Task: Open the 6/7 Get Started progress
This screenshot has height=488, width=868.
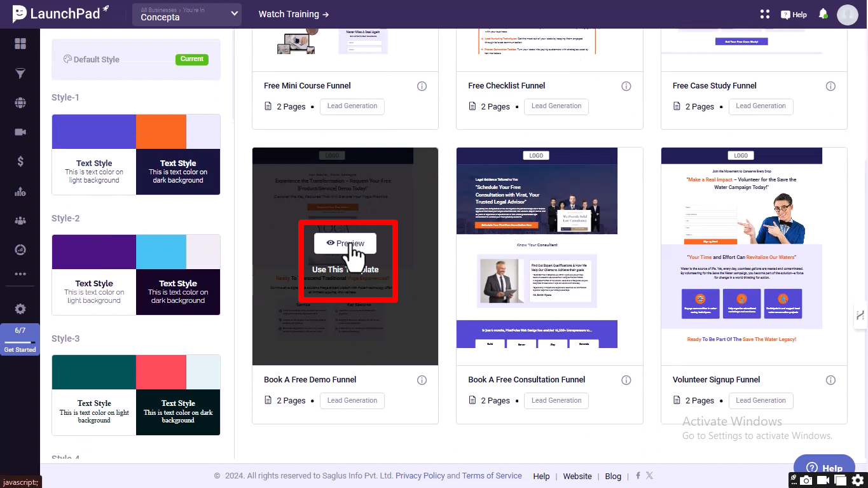Action: tap(20, 340)
